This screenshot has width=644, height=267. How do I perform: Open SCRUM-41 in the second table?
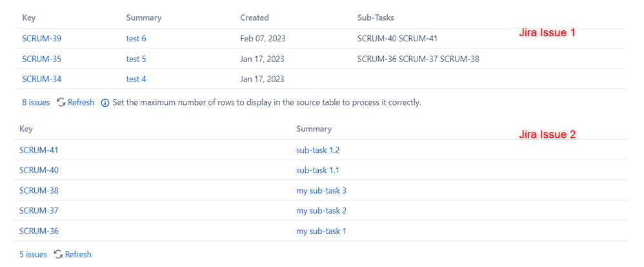(39, 150)
